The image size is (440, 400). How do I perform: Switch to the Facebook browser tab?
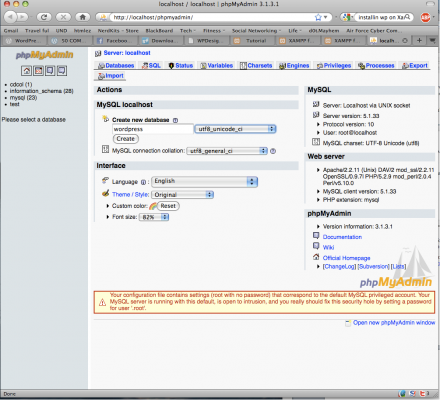click(115, 41)
